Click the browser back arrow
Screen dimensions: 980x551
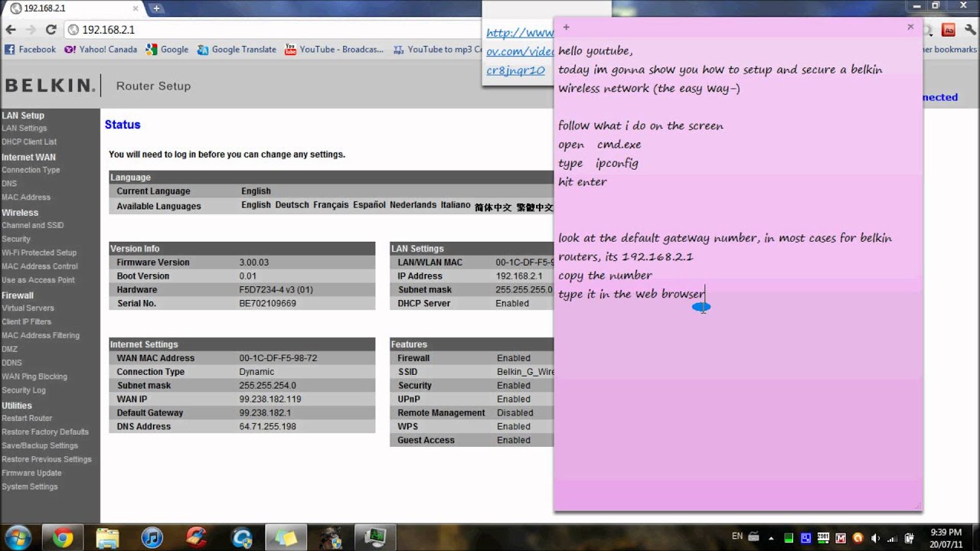click(11, 30)
